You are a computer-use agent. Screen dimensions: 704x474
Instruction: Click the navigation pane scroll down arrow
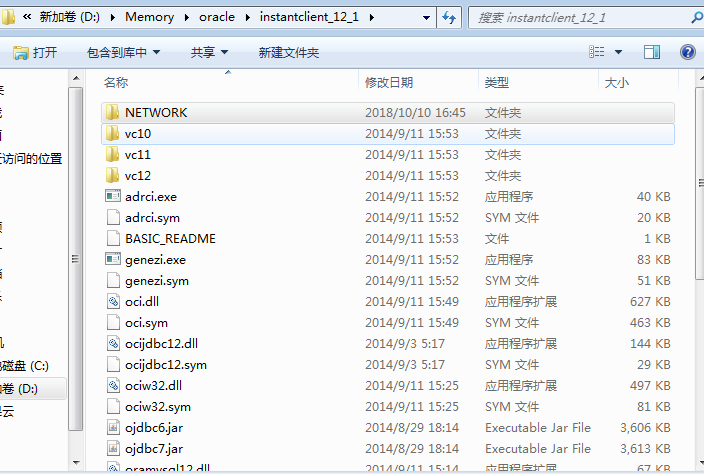[x=76, y=462]
